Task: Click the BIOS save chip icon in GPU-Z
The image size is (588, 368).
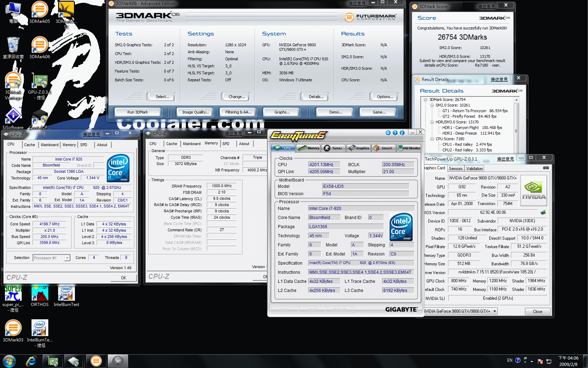Action: click(543, 212)
